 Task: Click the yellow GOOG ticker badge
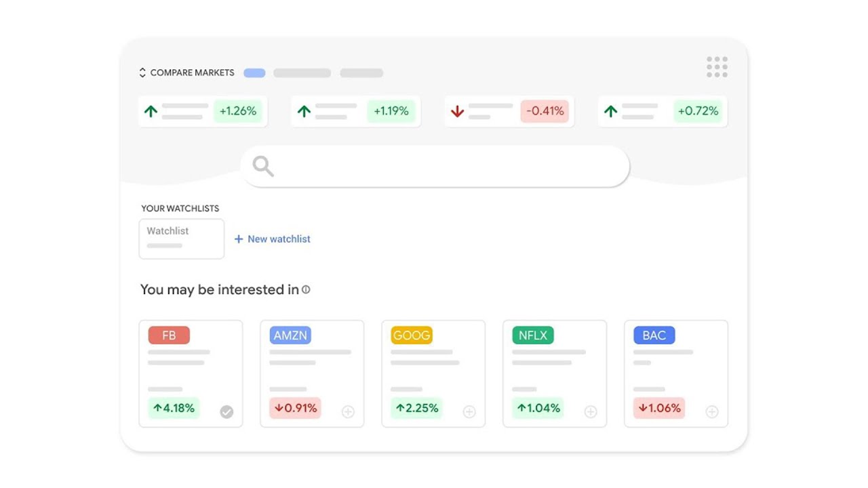(412, 335)
